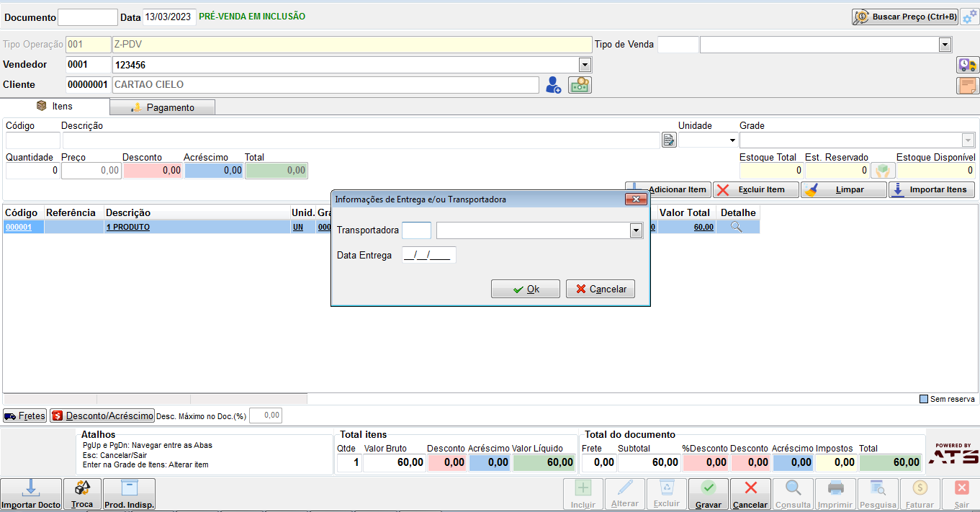Screen dimensions: 980x512
Task: Click the clock delivery schedule icon
Action: [x=967, y=65]
